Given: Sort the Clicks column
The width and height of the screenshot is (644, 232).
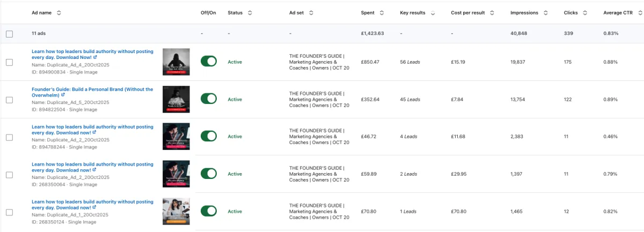Looking at the screenshot, I should (585, 12).
